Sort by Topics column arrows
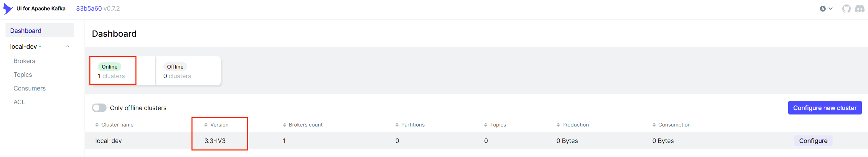This screenshot has width=868, height=157. 486,125
